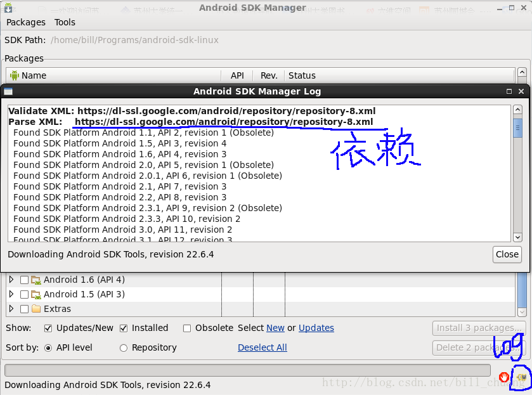This screenshot has width=532, height=395.
Task: Check the Android 1.5 (API 3) checkbox
Action: click(x=24, y=295)
